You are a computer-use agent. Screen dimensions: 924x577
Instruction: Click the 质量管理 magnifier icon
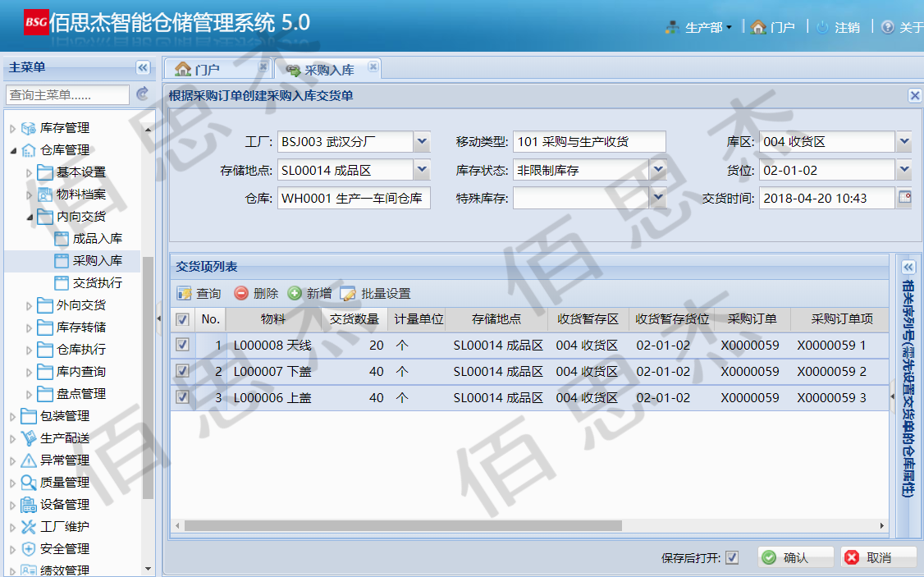28,483
